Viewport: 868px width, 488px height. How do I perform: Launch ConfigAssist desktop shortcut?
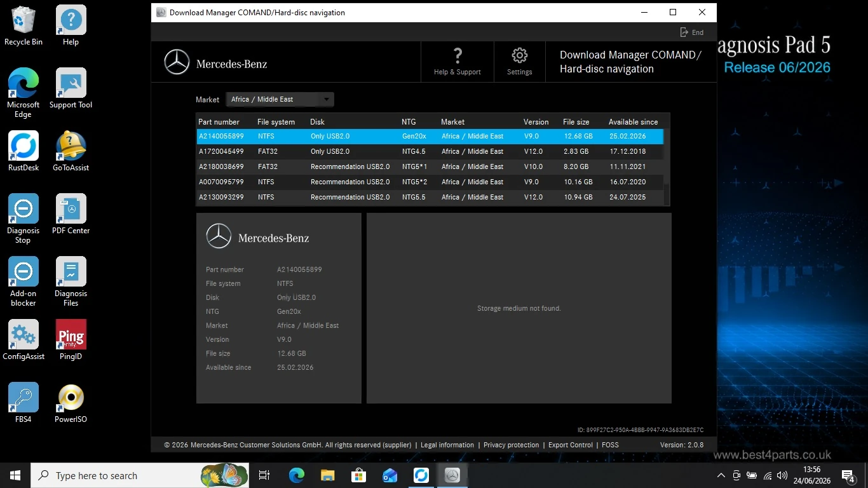24,340
